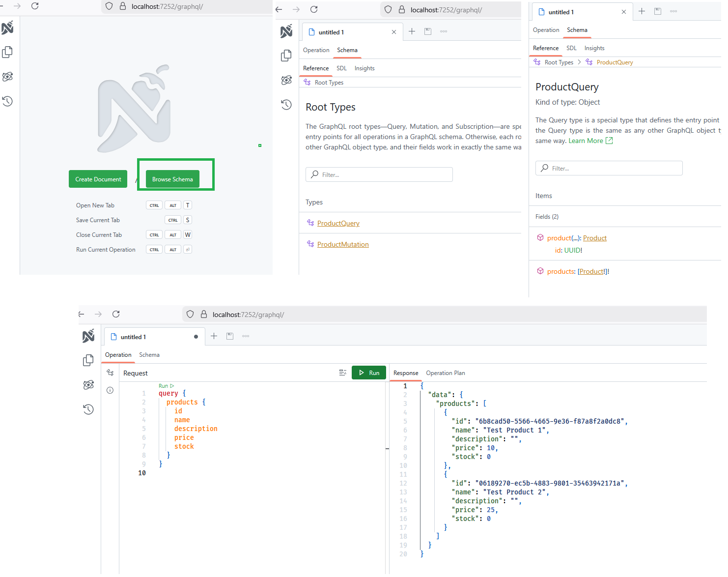
Task: Open documents icon in sidebar beside Request pane
Action: (88, 361)
